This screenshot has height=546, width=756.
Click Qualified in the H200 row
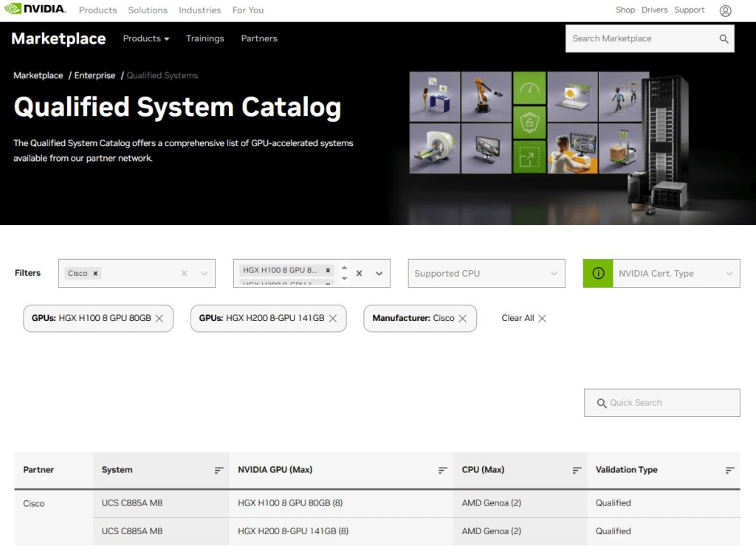614,531
